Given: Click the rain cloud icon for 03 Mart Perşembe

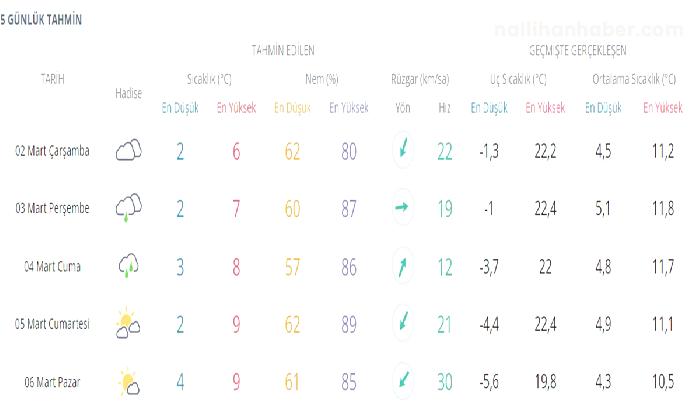Looking at the screenshot, I should pyautogui.click(x=129, y=208).
